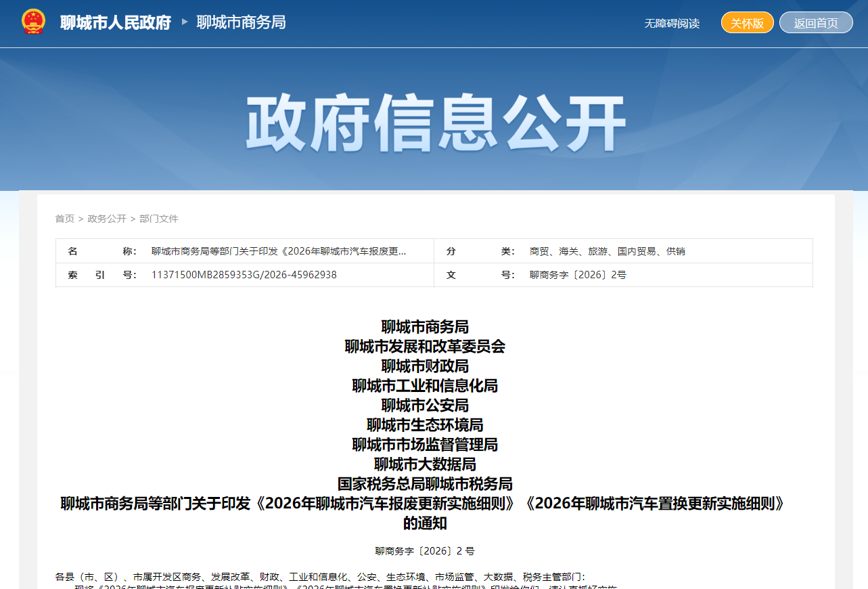Open 聊城市商务局 link in top header
This screenshot has height=589, width=868.
(x=241, y=22)
